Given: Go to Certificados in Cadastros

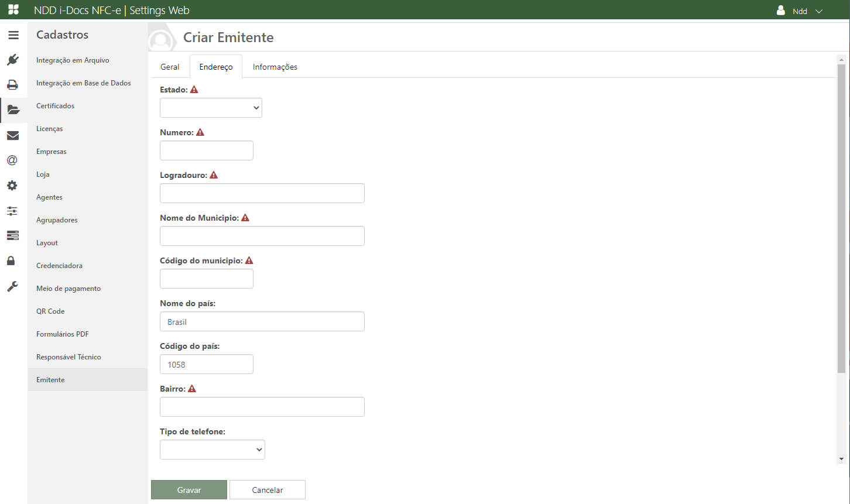Looking at the screenshot, I should click(x=87, y=106).
